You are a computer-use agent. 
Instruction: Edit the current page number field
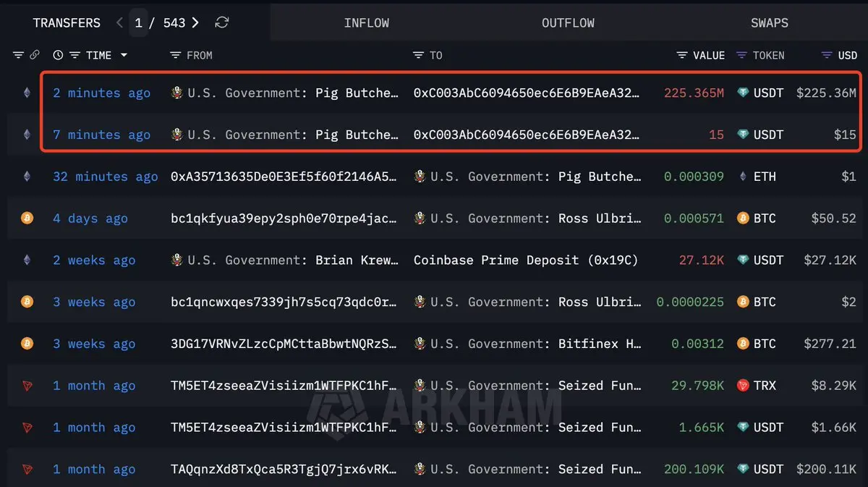coord(138,22)
